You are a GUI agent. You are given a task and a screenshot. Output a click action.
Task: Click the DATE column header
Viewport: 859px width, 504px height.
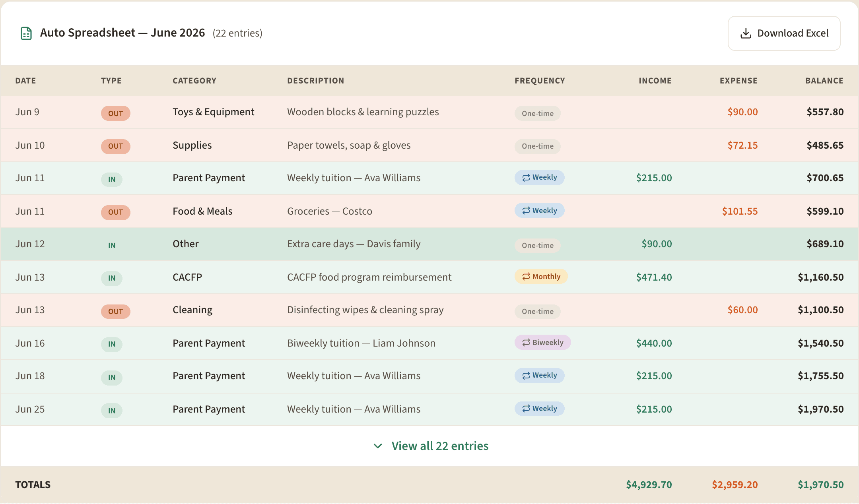[25, 81]
